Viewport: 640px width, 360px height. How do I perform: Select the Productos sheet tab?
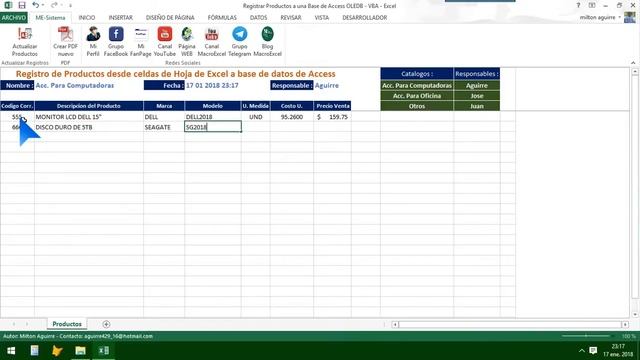pos(67,324)
